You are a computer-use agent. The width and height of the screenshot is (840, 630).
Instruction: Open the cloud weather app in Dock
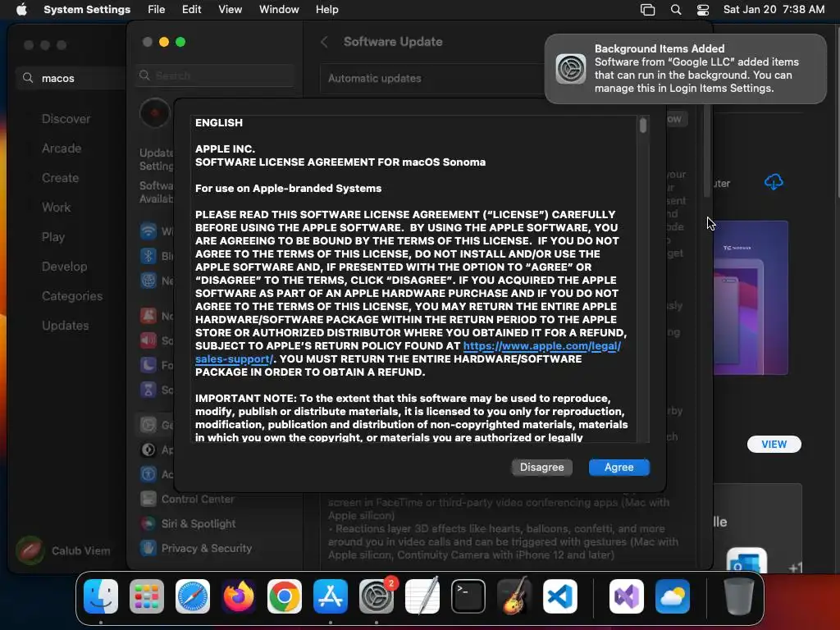click(673, 596)
